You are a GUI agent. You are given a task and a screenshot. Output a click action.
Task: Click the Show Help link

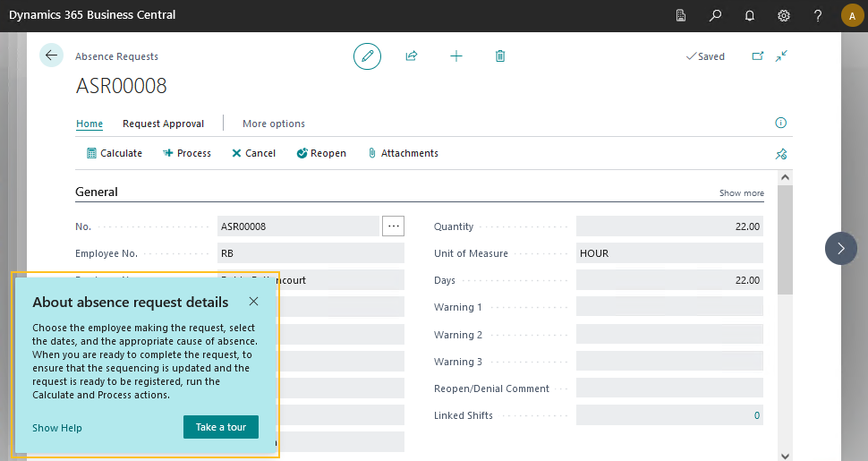(57, 428)
